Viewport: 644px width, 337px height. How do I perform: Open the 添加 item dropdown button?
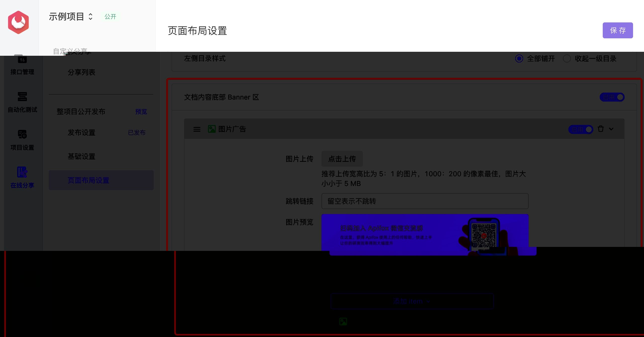412,301
